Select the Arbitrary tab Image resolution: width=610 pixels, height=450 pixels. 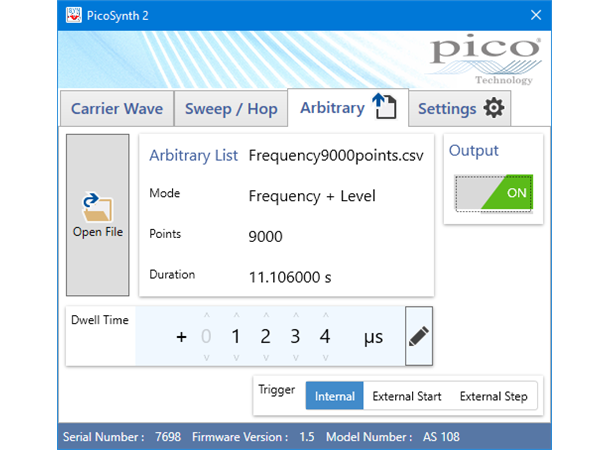click(348, 107)
